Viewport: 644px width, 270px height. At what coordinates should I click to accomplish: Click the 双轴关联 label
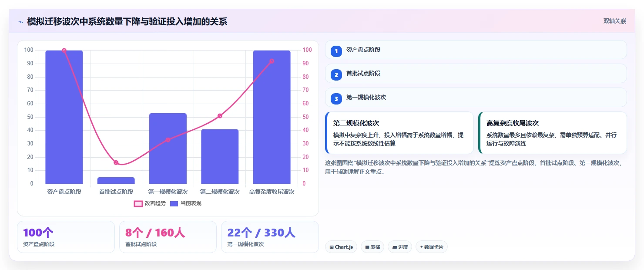(x=614, y=21)
